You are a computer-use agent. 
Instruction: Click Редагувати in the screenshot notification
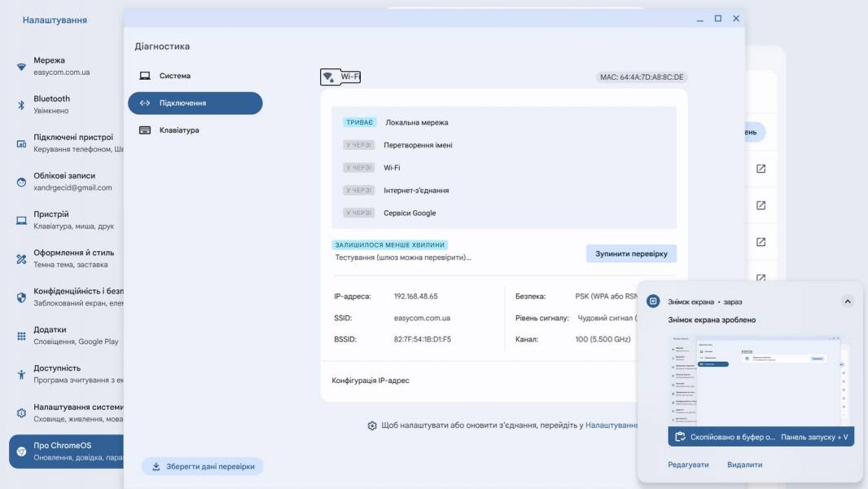coord(688,465)
